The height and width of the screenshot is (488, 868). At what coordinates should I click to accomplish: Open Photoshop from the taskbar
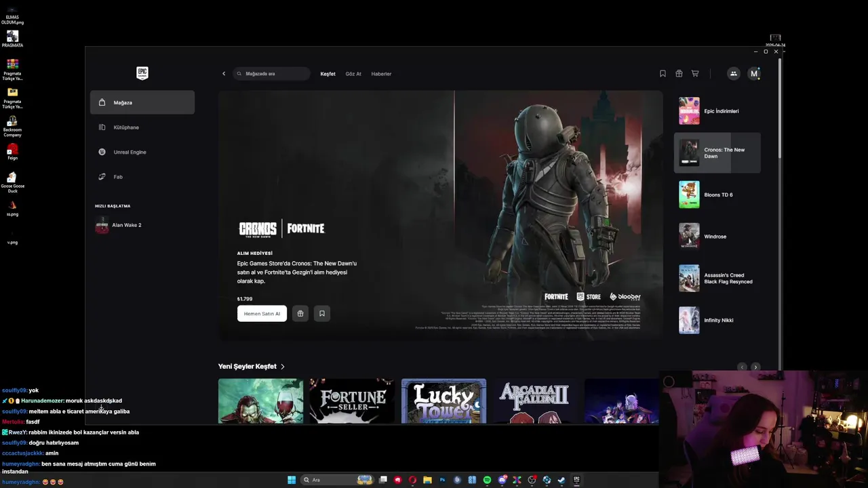pos(442,480)
